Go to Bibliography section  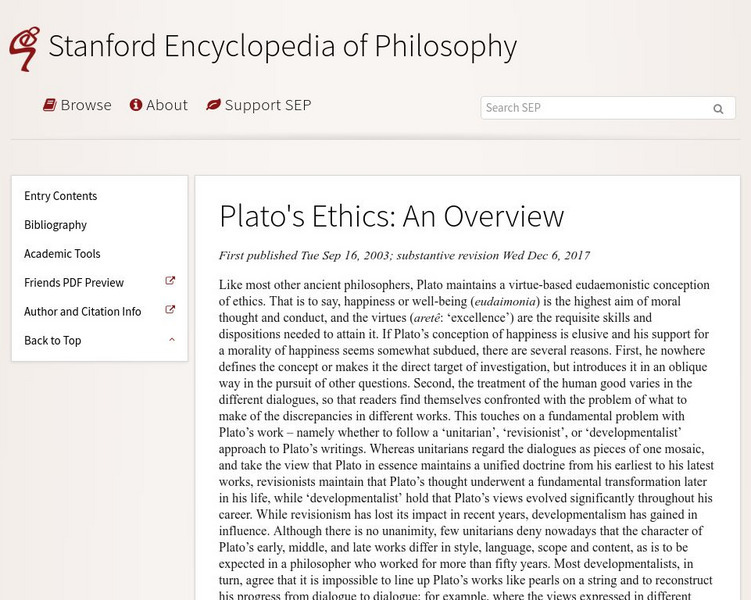(x=55, y=225)
